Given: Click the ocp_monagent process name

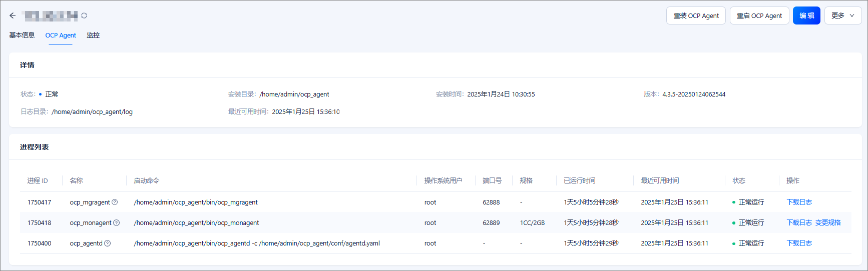Looking at the screenshot, I should click(91, 222).
